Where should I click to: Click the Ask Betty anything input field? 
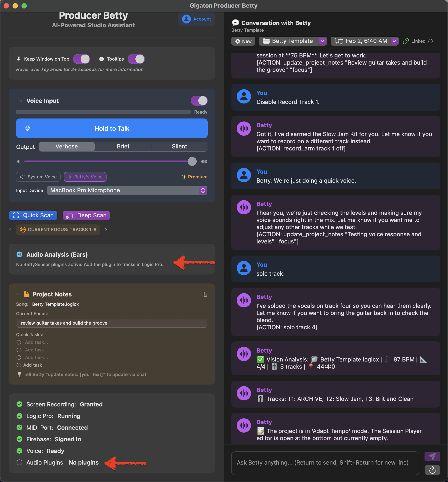[325, 463]
